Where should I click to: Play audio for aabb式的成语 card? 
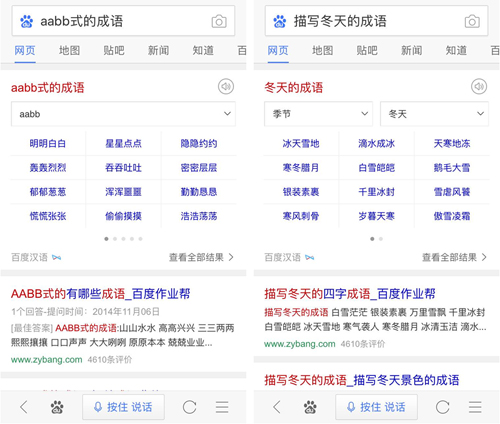pos(226,87)
